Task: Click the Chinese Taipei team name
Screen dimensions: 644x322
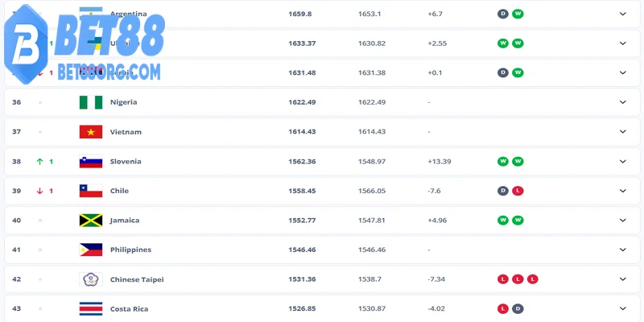Action: pyautogui.click(x=137, y=279)
